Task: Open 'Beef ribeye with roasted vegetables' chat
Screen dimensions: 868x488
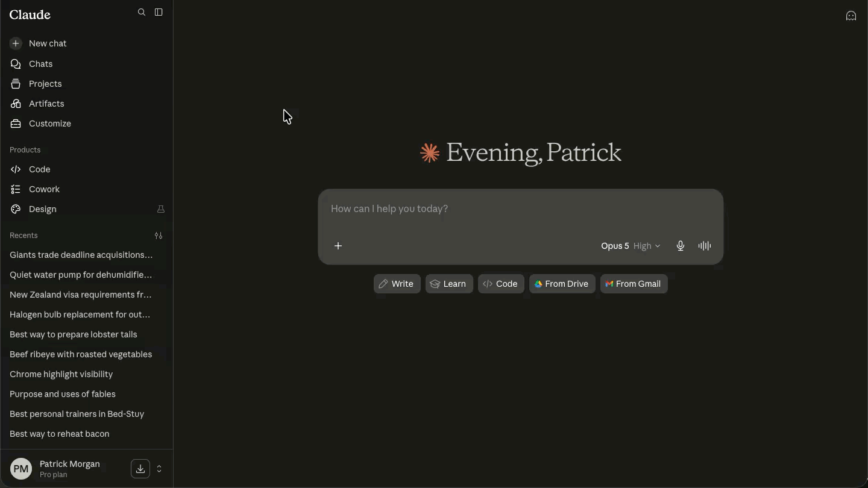Action: (87, 354)
